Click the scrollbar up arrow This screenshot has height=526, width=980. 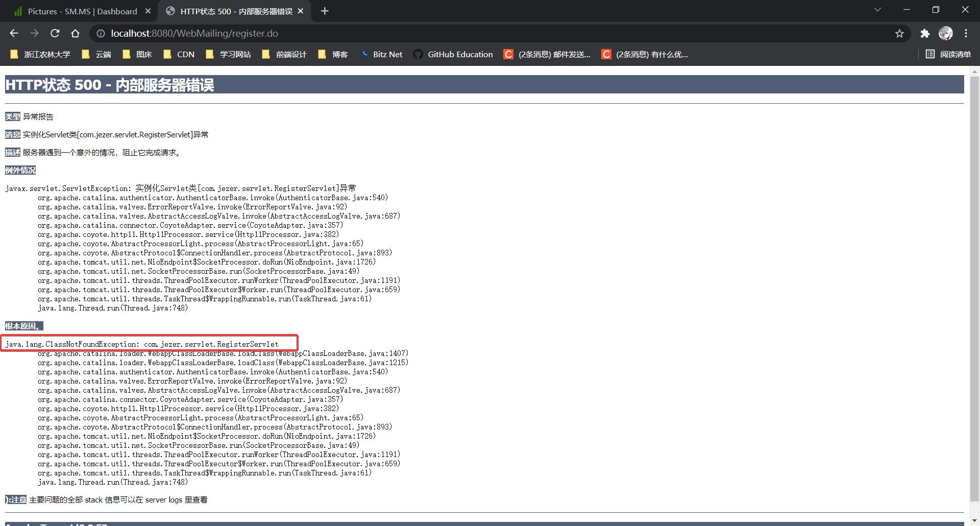[974, 71]
